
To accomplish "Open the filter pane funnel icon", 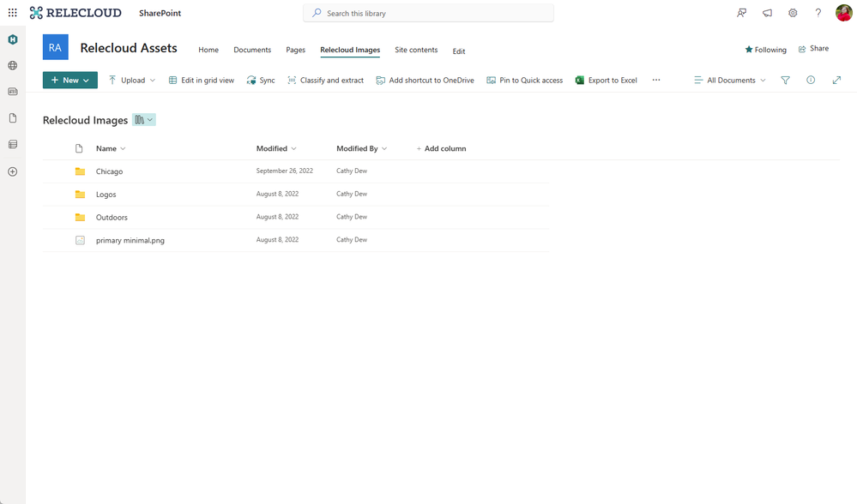I will click(786, 81).
